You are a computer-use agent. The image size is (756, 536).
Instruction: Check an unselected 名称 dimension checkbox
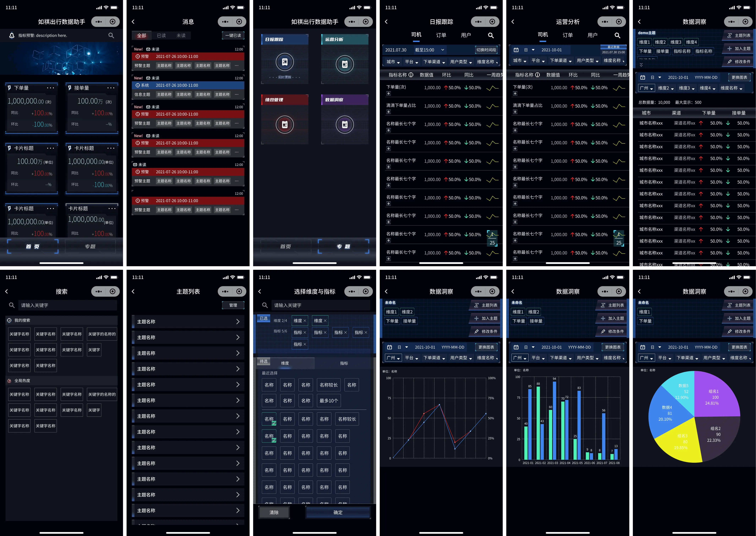287,419
